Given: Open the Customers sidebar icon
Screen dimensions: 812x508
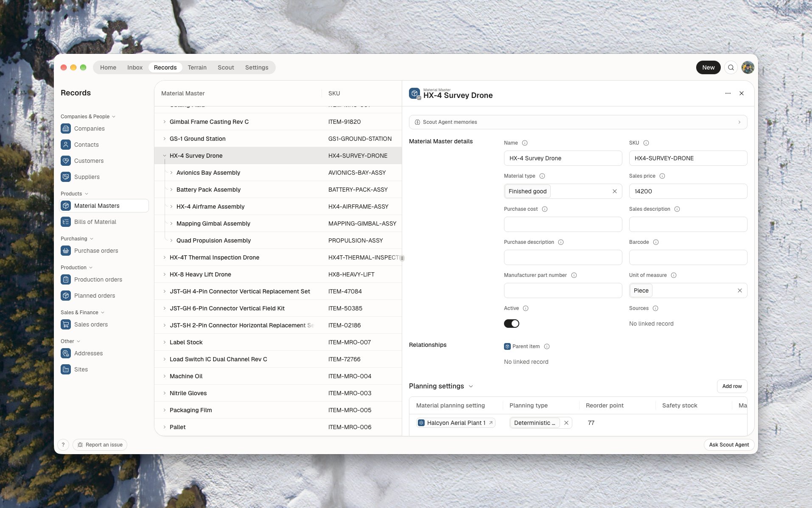Looking at the screenshot, I should click(66, 161).
